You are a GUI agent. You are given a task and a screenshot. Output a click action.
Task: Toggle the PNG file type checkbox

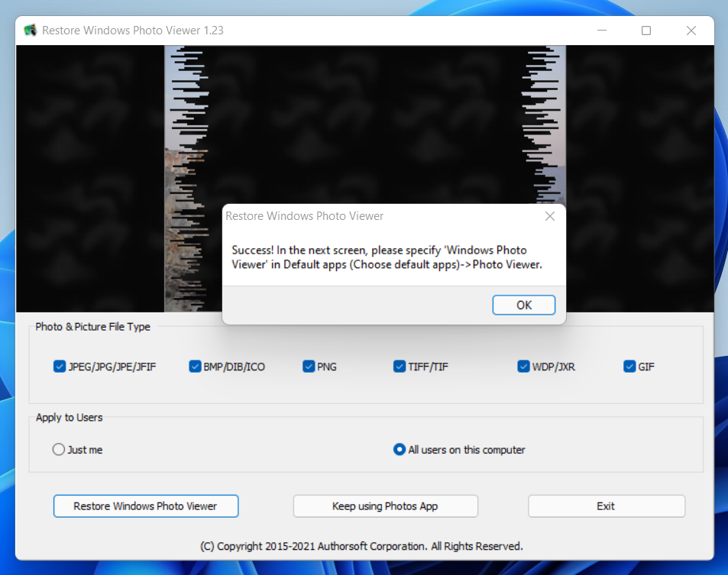pyautogui.click(x=309, y=367)
